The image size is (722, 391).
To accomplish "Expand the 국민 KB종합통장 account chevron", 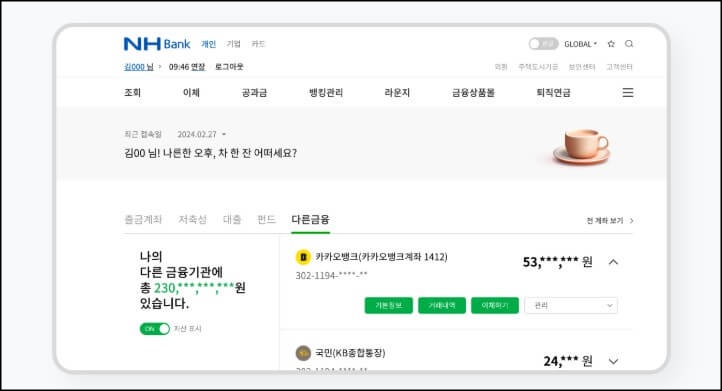I will [613, 361].
